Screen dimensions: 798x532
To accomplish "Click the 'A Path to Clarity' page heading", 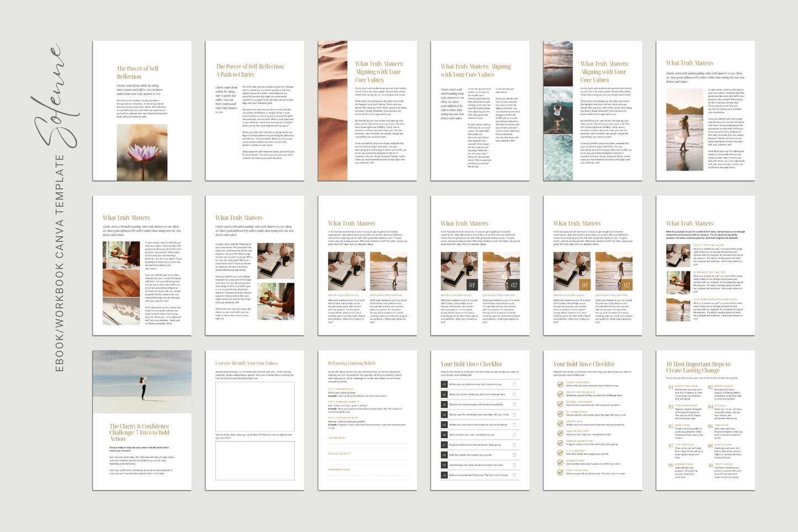I will point(236,75).
